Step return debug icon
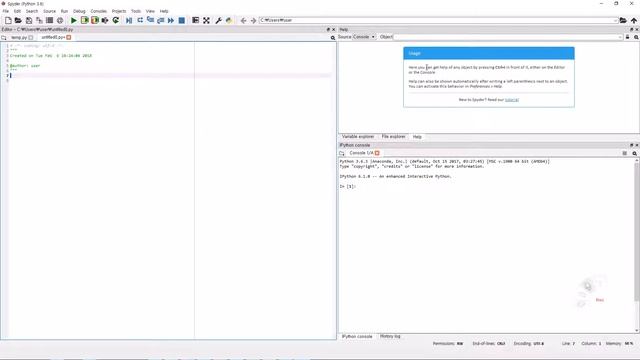The width and height of the screenshot is (640, 360). pos(160,20)
